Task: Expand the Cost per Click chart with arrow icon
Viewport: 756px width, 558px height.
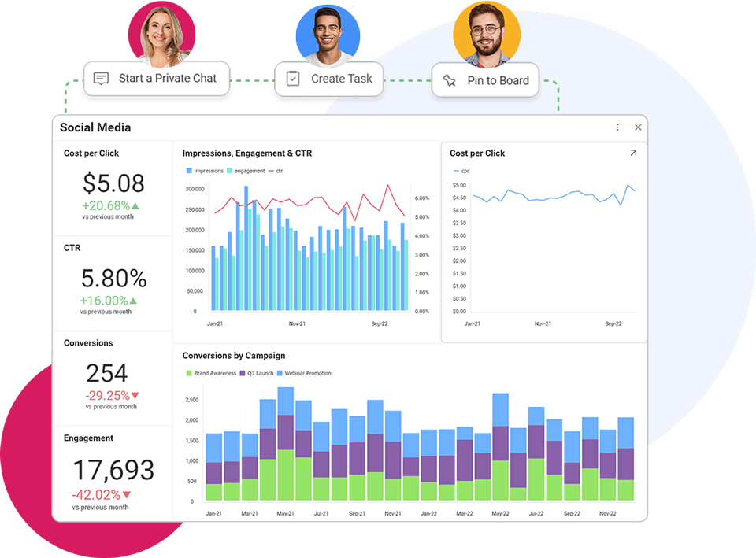Action: tap(633, 153)
